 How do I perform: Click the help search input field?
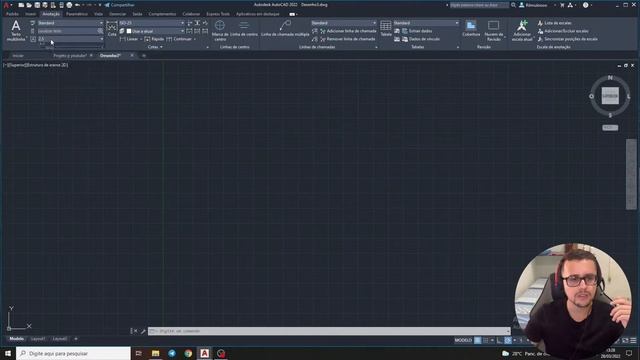[479, 5]
